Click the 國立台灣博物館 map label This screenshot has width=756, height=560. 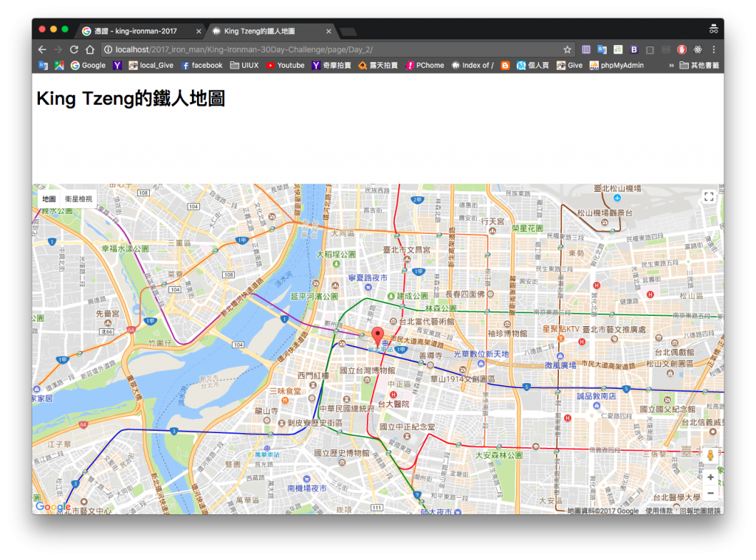coord(368,370)
